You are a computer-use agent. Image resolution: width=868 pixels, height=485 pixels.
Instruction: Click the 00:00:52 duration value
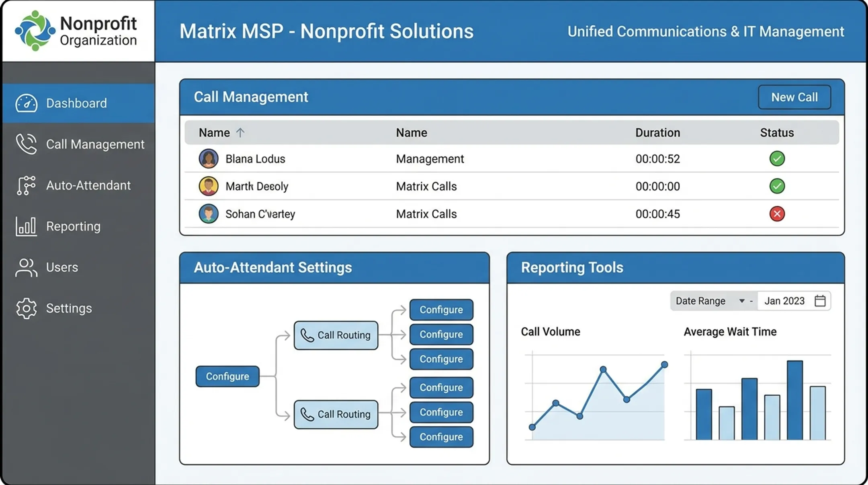tap(658, 159)
